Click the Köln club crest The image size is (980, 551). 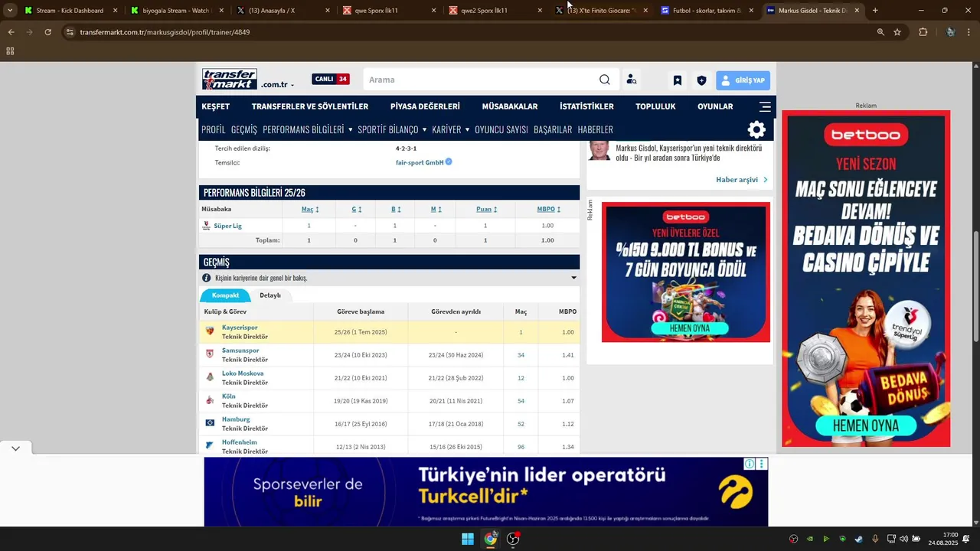[210, 400]
